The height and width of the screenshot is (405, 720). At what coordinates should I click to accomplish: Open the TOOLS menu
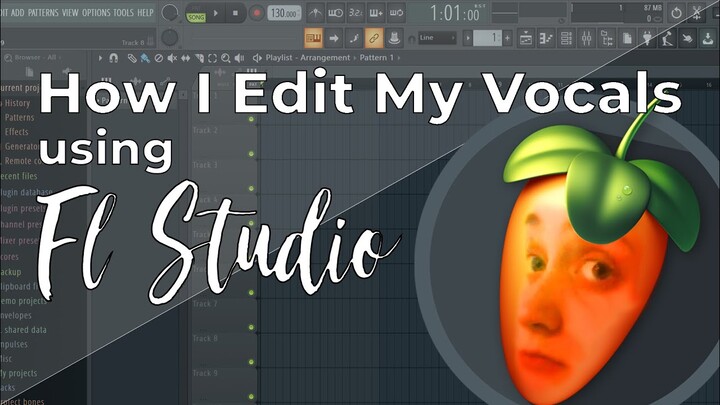(124, 12)
